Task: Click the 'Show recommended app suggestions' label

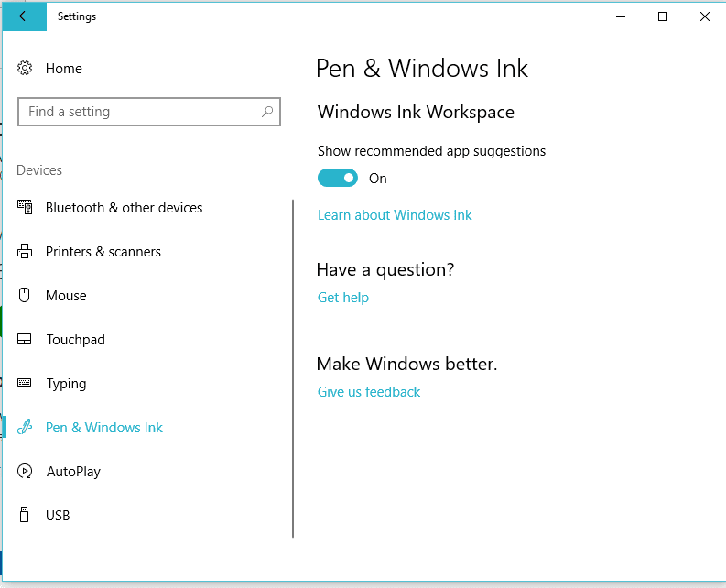Action: [431, 151]
